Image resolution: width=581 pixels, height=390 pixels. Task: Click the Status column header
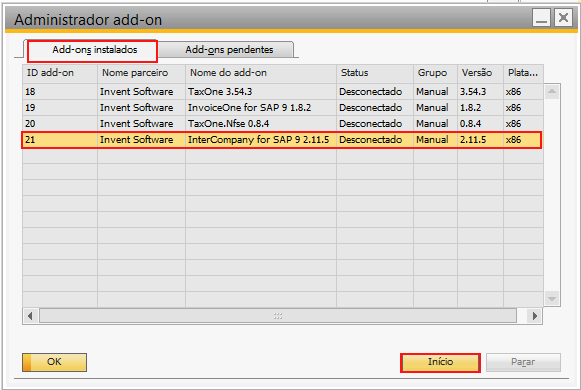pyautogui.click(x=375, y=73)
